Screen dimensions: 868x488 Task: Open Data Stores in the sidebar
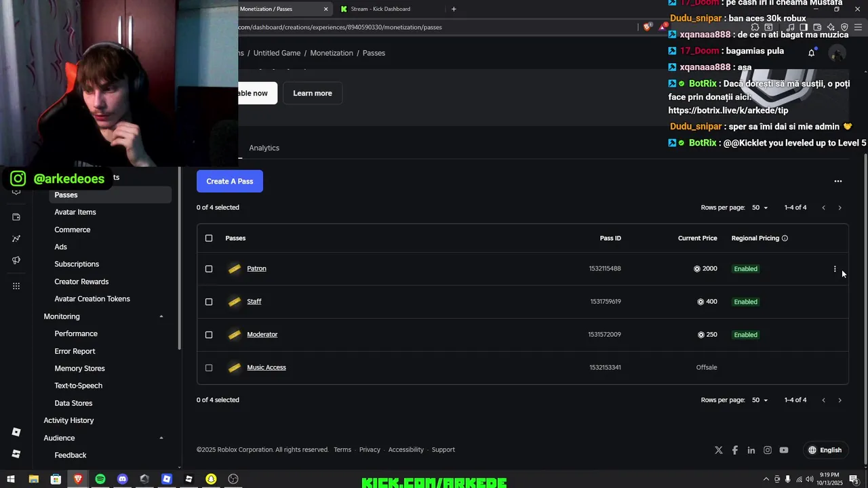click(73, 403)
